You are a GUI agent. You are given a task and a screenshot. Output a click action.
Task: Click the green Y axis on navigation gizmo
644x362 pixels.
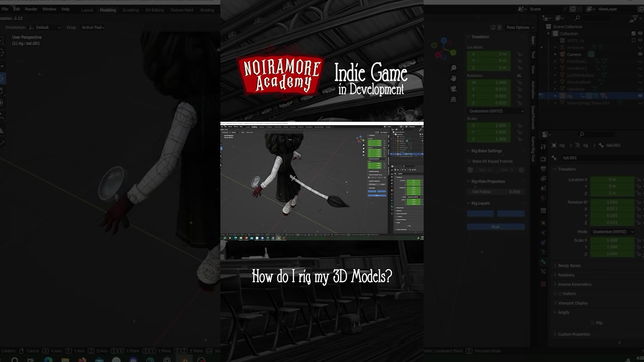pyautogui.click(x=453, y=52)
